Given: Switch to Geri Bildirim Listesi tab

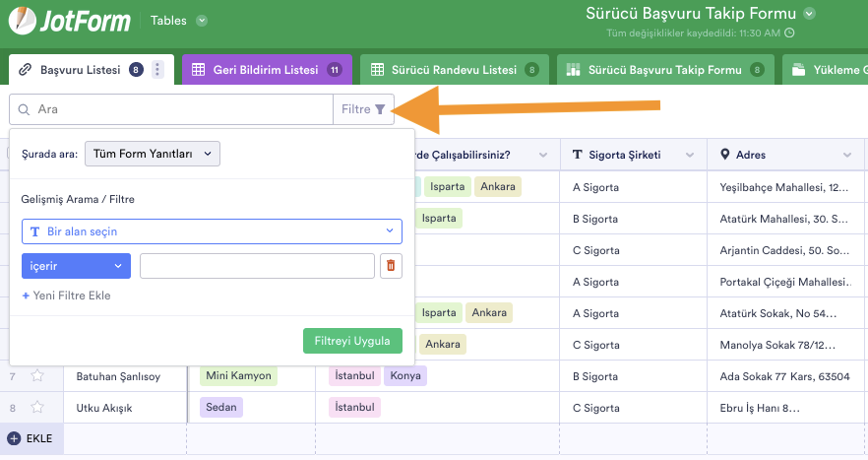Looking at the screenshot, I should [266, 70].
